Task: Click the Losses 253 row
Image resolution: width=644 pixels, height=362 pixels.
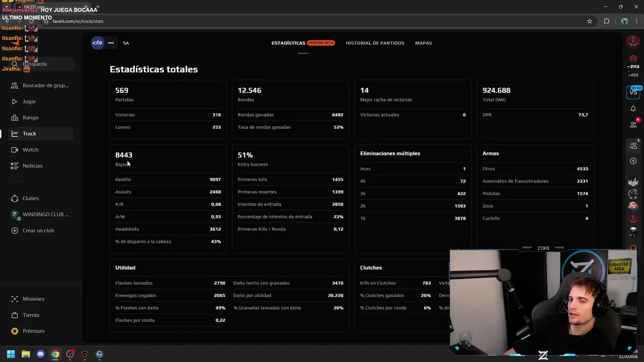Action: pyautogui.click(x=168, y=127)
